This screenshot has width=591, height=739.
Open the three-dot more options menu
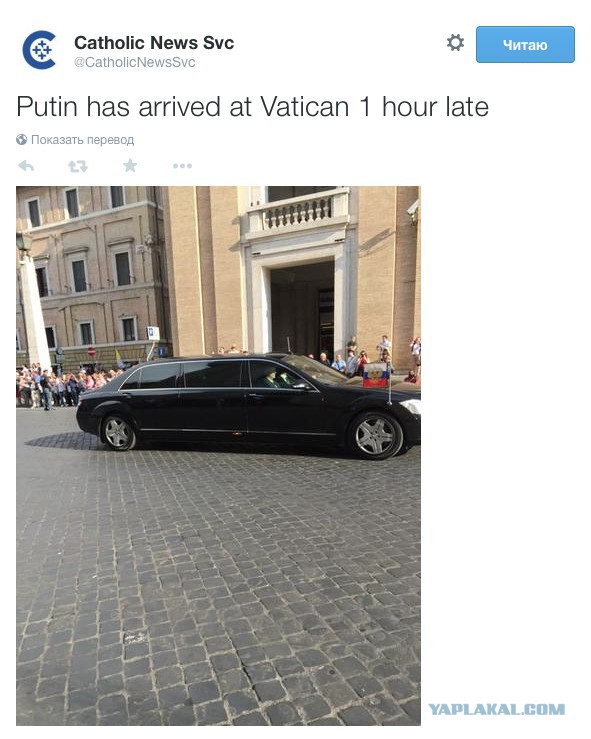tap(182, 166)
